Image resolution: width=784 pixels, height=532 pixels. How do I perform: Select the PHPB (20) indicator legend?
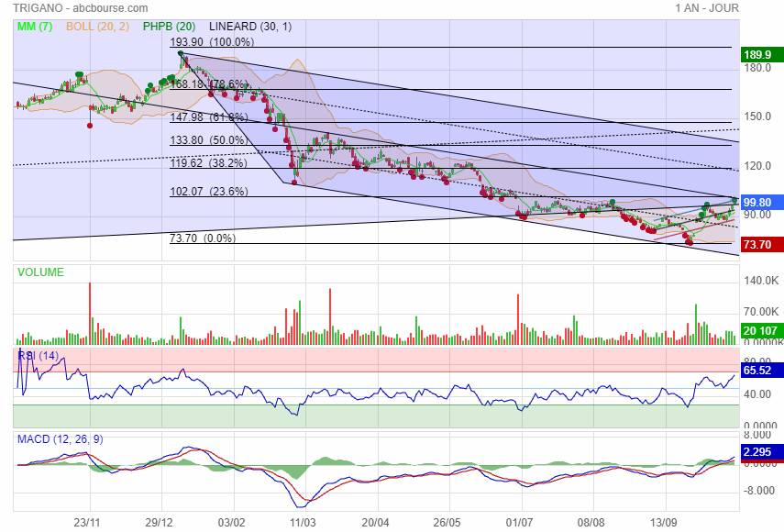169,27
